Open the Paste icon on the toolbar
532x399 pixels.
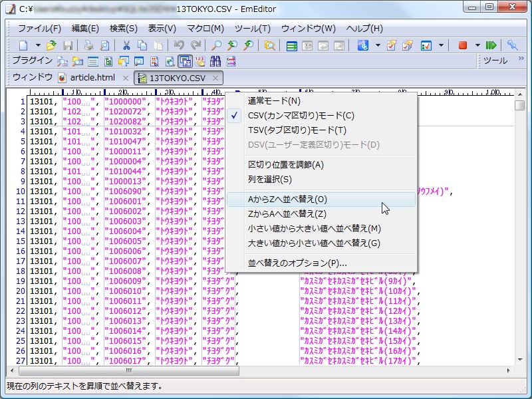[x=156, y=45]
